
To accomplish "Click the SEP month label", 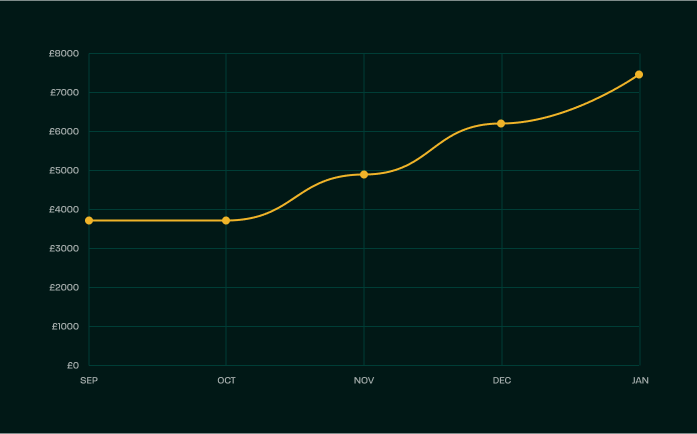I will point(89,381).
